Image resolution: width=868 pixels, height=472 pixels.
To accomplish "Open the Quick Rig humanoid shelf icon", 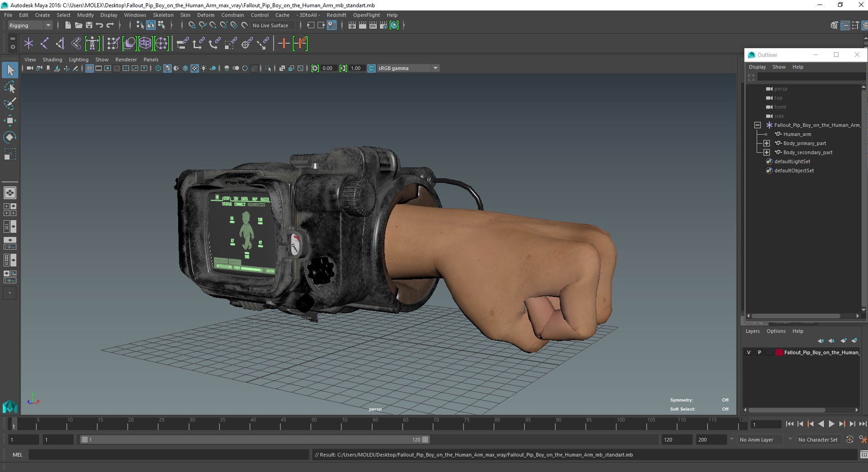I will tap(92, 44).
